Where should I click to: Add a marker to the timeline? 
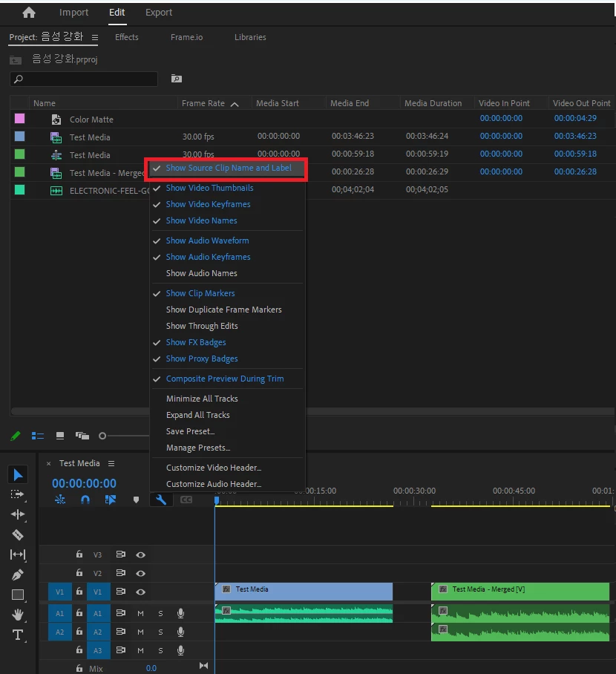136,500
